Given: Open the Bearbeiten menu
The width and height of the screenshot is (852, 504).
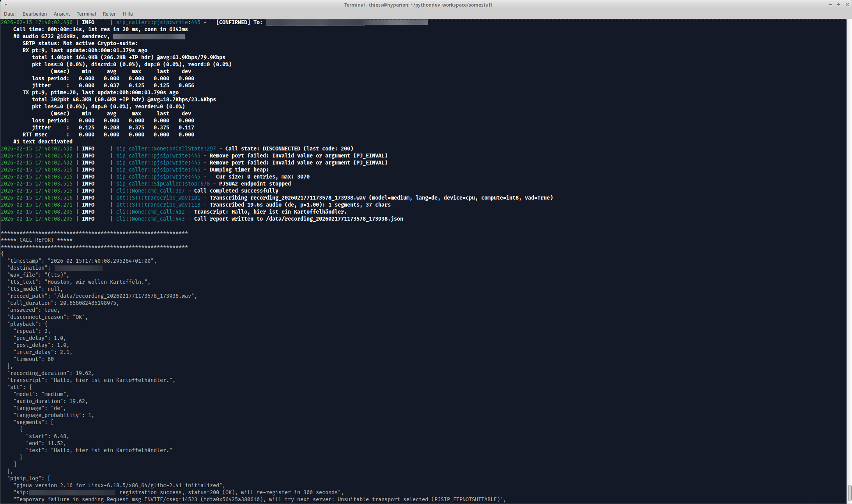Looking at the screenshot, I should pos(35,14).
